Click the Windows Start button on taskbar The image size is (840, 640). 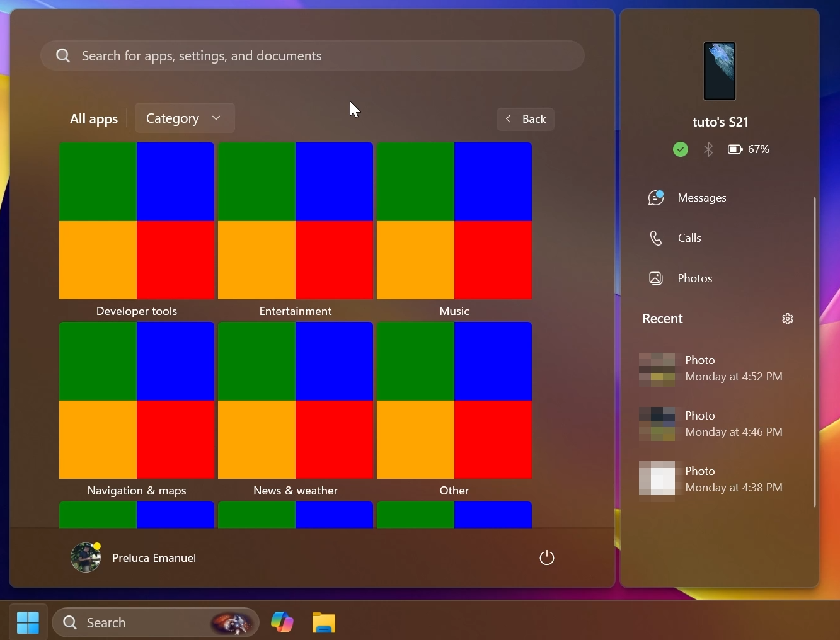(x=28, y=623)
